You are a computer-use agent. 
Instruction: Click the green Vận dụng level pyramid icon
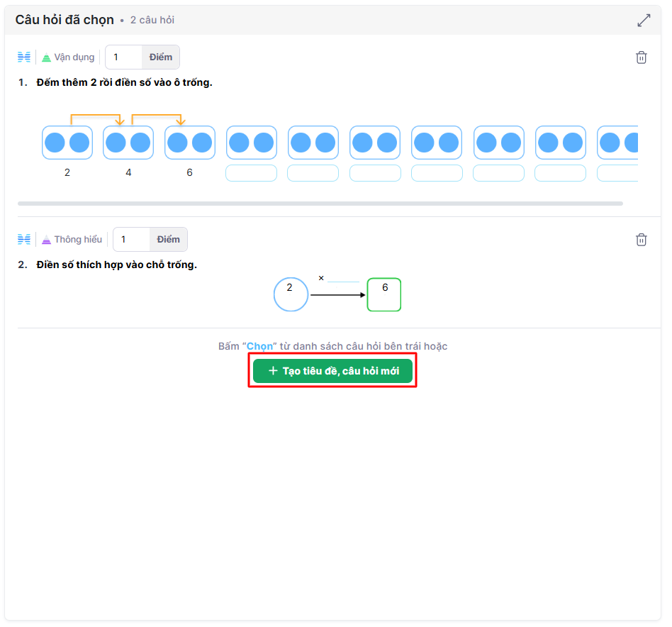(x=47, y=57)
